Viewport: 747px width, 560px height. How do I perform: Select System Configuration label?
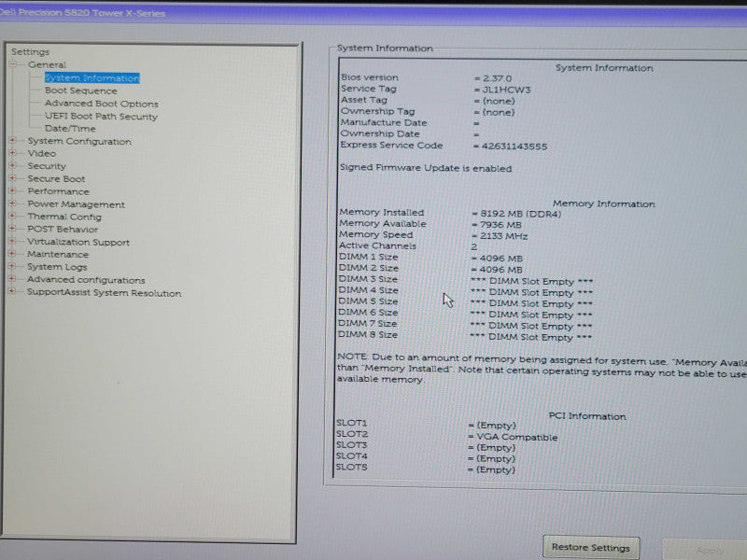click(x=79, y=142)
